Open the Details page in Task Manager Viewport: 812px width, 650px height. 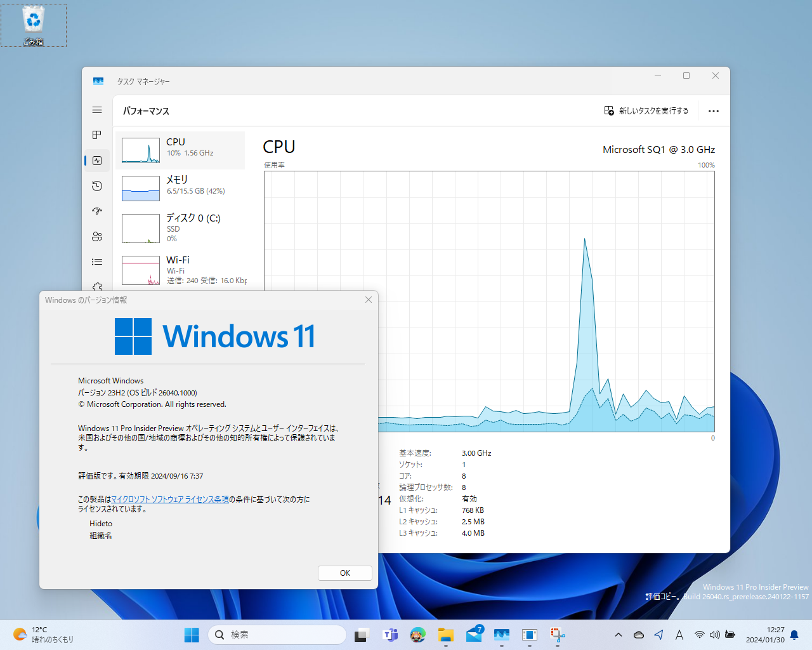click(x=97, y=262)
